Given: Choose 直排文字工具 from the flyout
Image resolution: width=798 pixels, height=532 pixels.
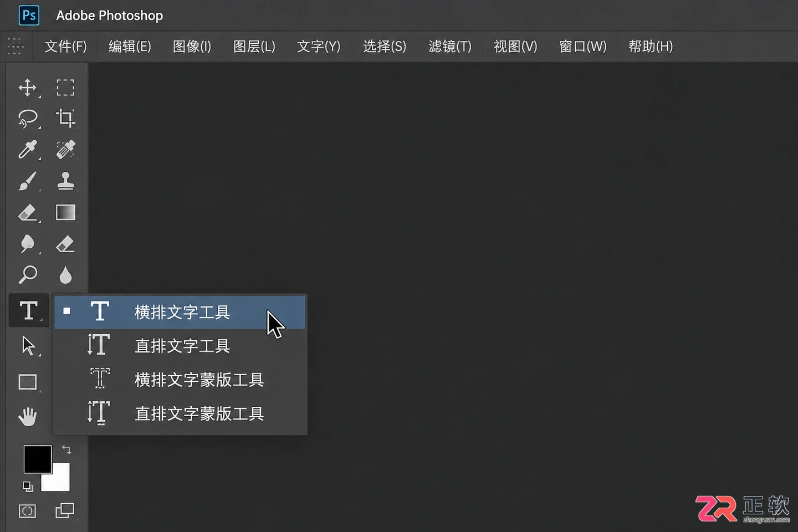Looking at the screenshot, I should click(x=180, y=346).
